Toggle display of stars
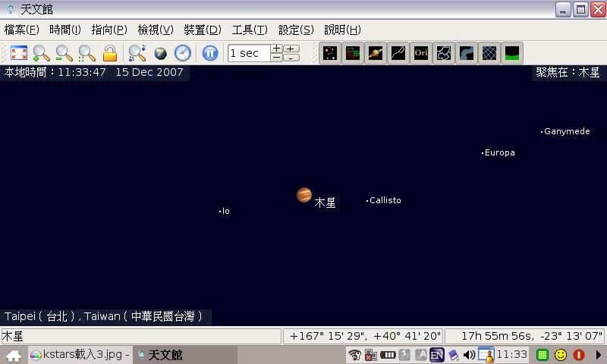Screen dimensions: 607x364 (x=330, y=53)
